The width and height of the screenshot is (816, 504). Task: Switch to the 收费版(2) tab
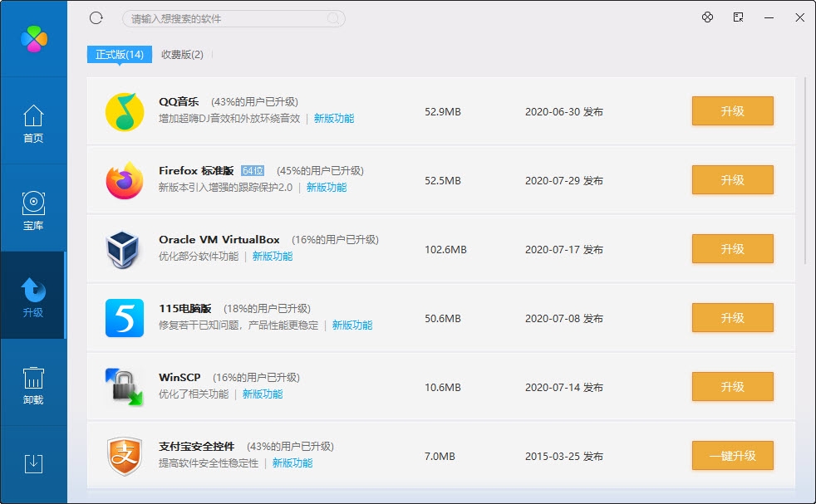pos(182,55)
